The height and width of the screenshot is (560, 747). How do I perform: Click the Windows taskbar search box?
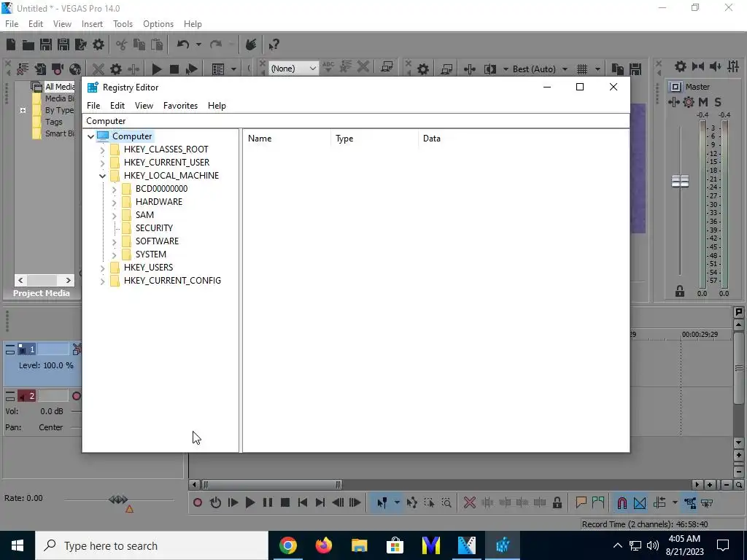(x=152, y=545)
